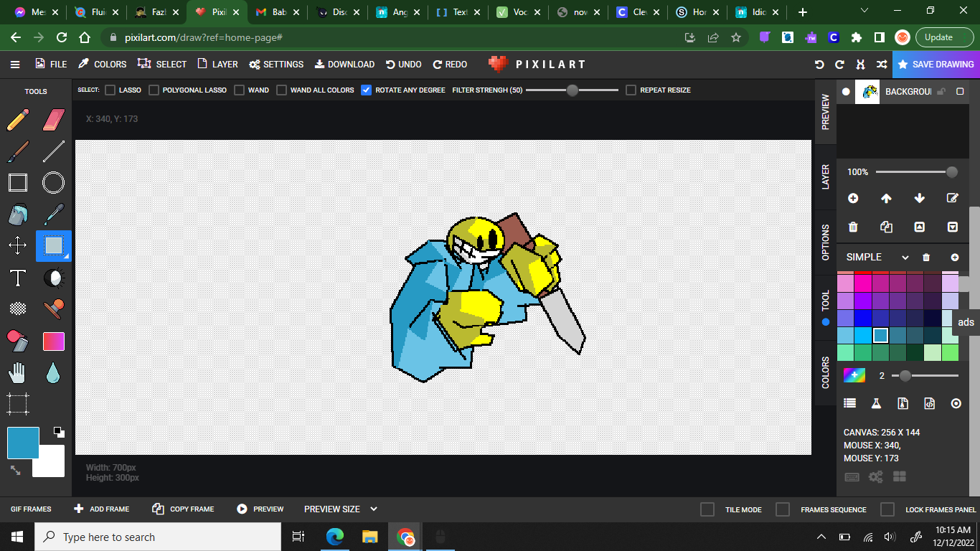Edit the layer with pencil-square icon

point(953,199)
